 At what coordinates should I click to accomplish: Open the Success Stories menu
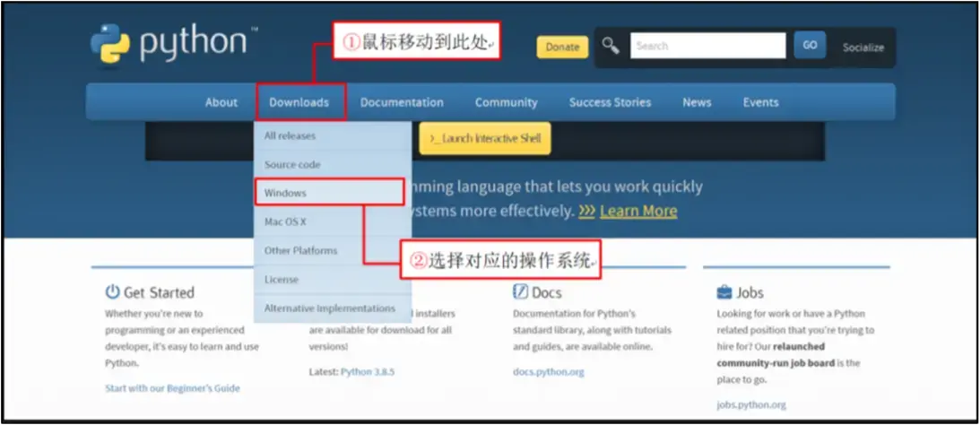tap(610, 102)
